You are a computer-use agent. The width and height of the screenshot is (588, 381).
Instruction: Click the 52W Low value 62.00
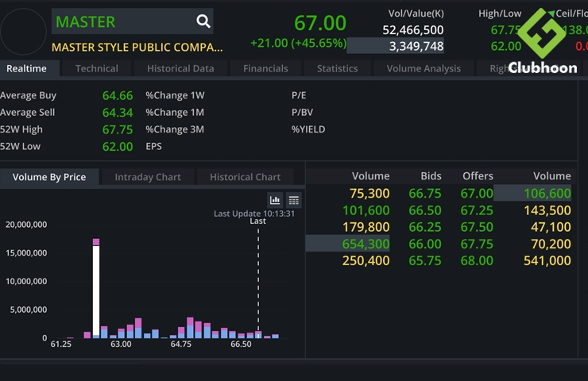tap(118, 147)
